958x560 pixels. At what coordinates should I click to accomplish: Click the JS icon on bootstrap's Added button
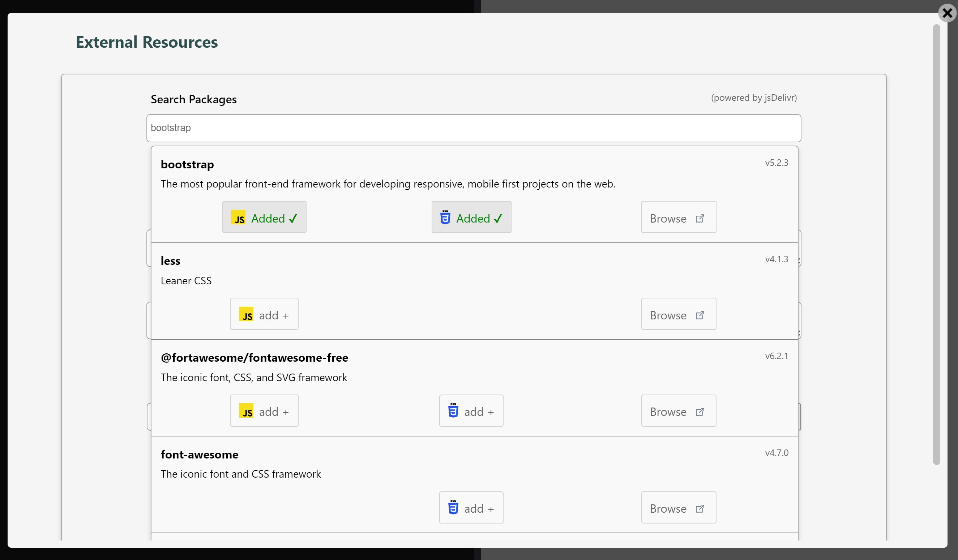239,218
